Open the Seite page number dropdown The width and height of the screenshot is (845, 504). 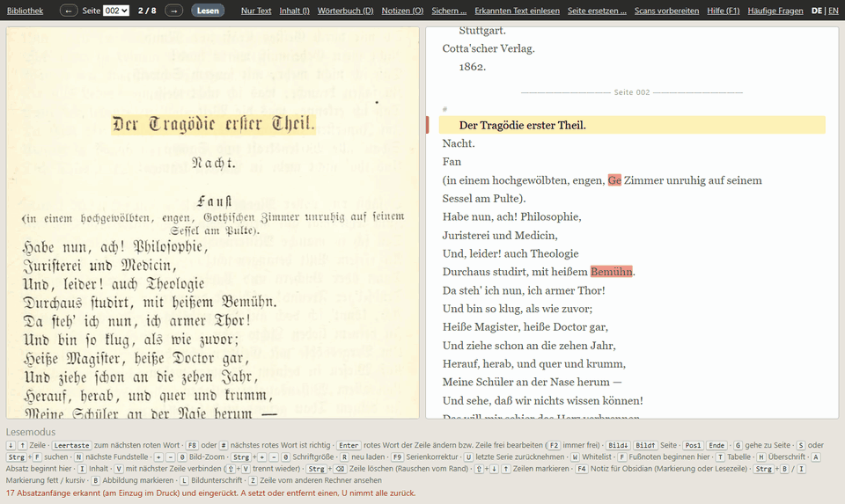116,11
